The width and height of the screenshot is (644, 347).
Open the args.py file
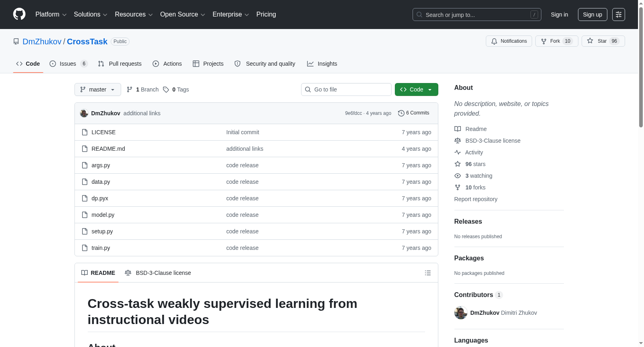pos(101,165)
